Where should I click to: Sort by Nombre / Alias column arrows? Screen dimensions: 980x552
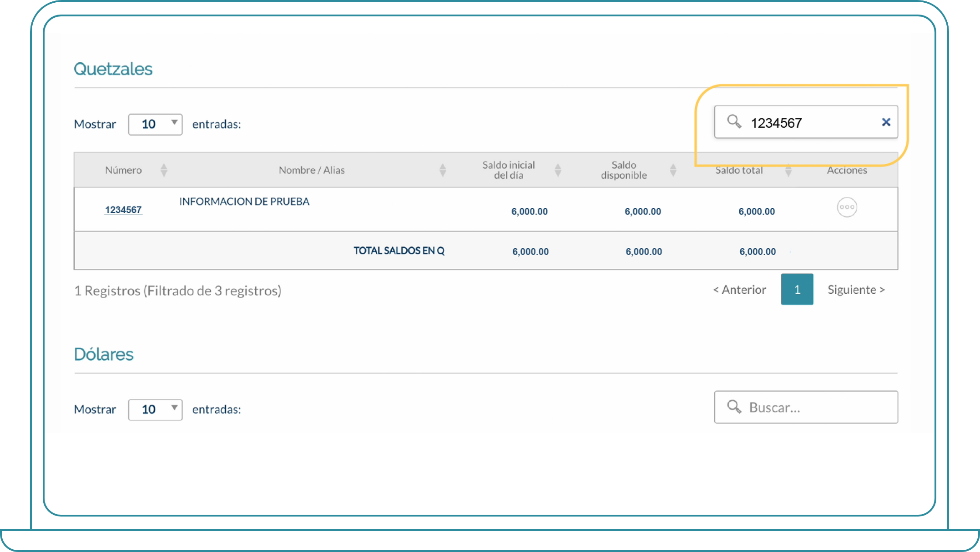click(x=442, y=170)
